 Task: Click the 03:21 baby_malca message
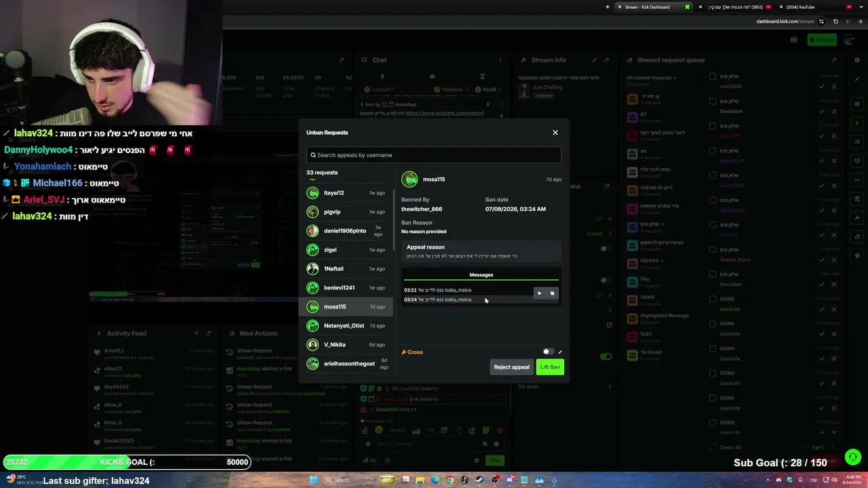(438, 290)
